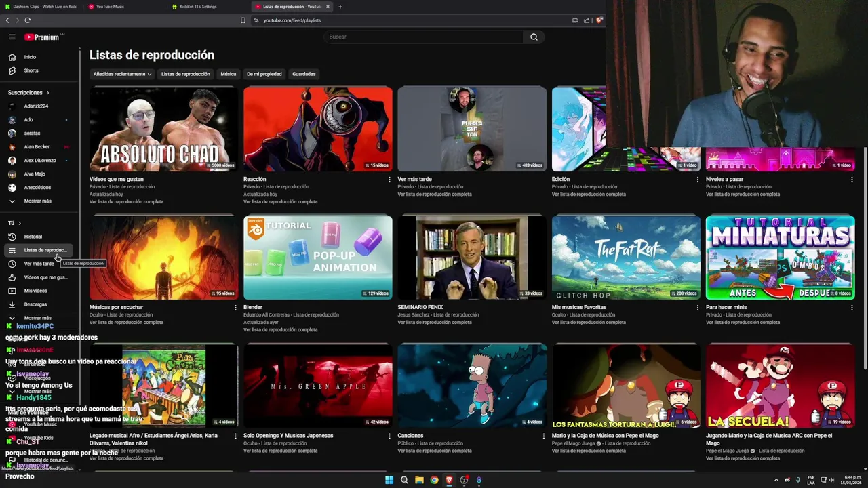
Task: Switch to Dashiom Clips Kick browser tab
Action: pyautogui.click(x=45, y=7)
